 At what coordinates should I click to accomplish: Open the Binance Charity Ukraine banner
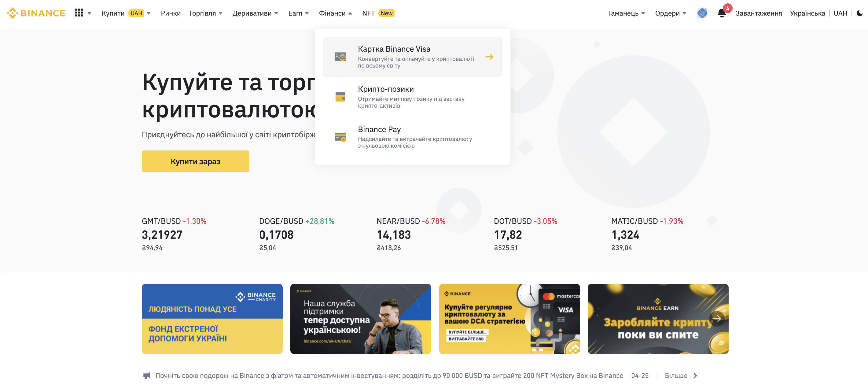[x=212, y=319]
